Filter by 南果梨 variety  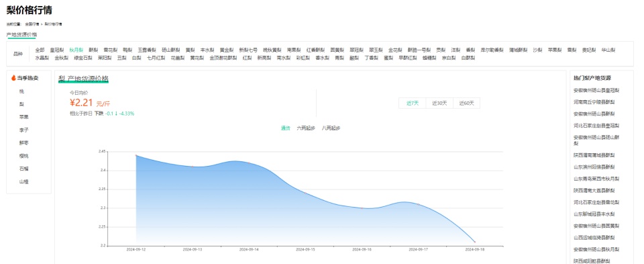click(294, 50)
